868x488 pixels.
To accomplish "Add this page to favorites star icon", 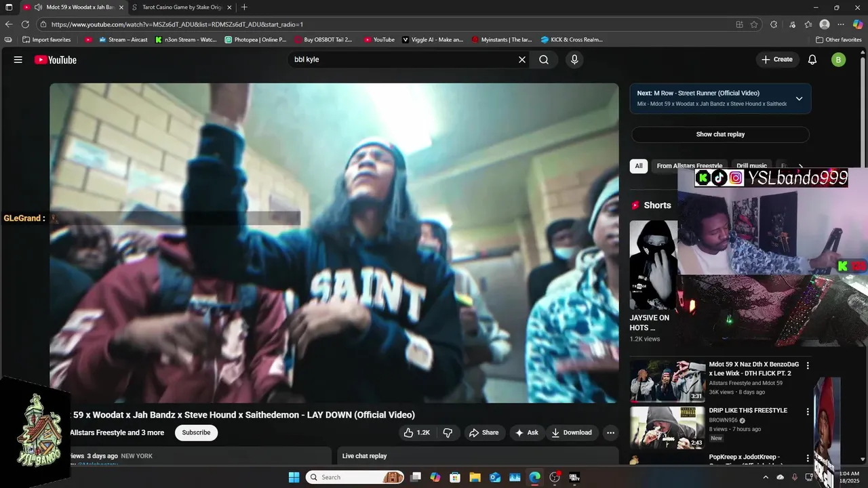I will (x=754, y=24).
